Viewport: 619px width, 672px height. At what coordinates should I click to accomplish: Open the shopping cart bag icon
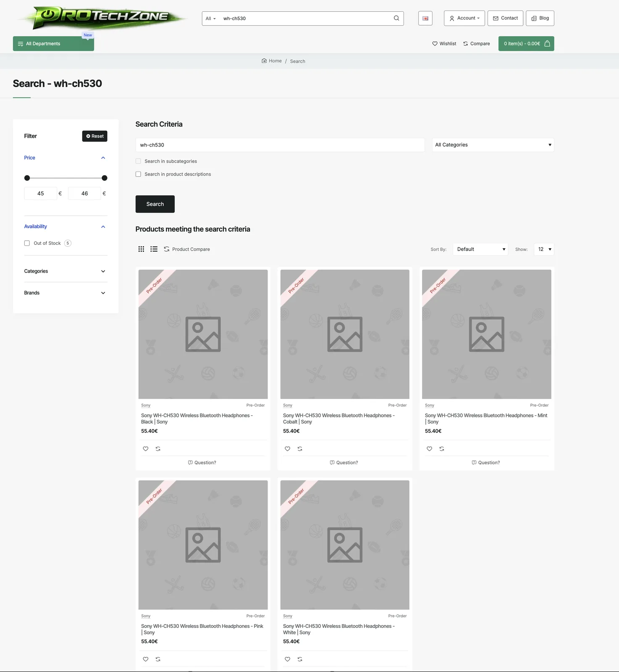click(x=547, y=44)
